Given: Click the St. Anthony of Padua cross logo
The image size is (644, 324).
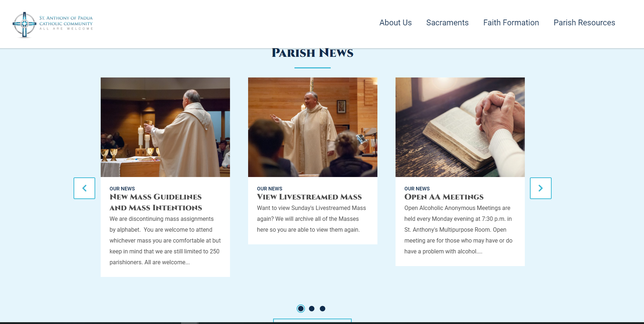Looking at the screenshot, I should point(24,25).
